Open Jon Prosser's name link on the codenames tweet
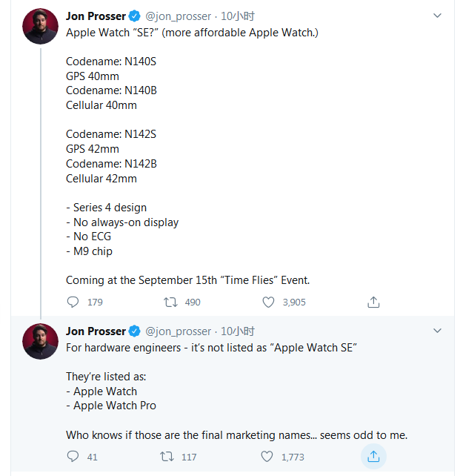The height and width of the screenshot is (476, 460). (96, 16)
